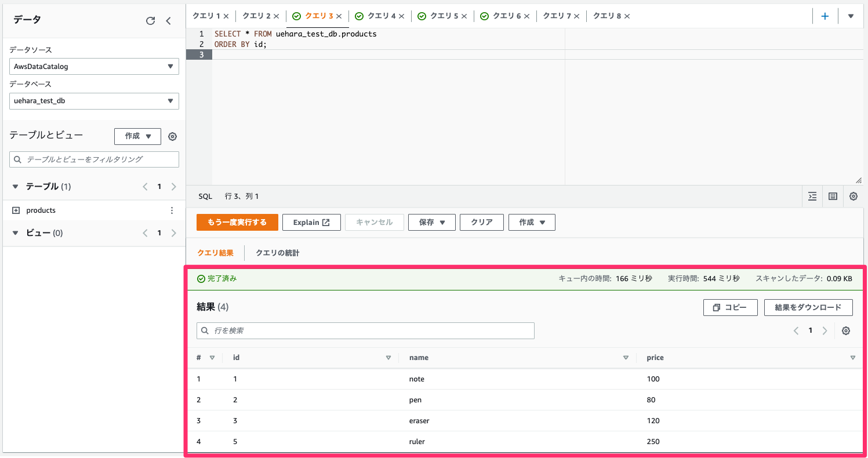Screen dimensions: 868x458
Task: Click the code formatting icon in the SQL toolbar
Action: click(x=812, y=197)
